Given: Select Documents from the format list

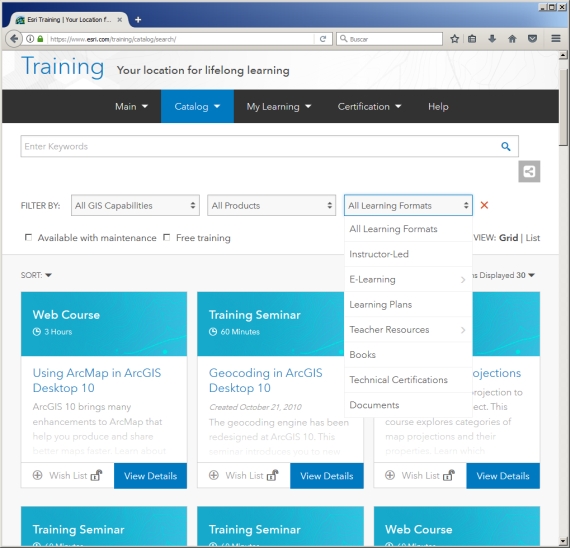Looking at the screenshot, I should coord(408,405).
